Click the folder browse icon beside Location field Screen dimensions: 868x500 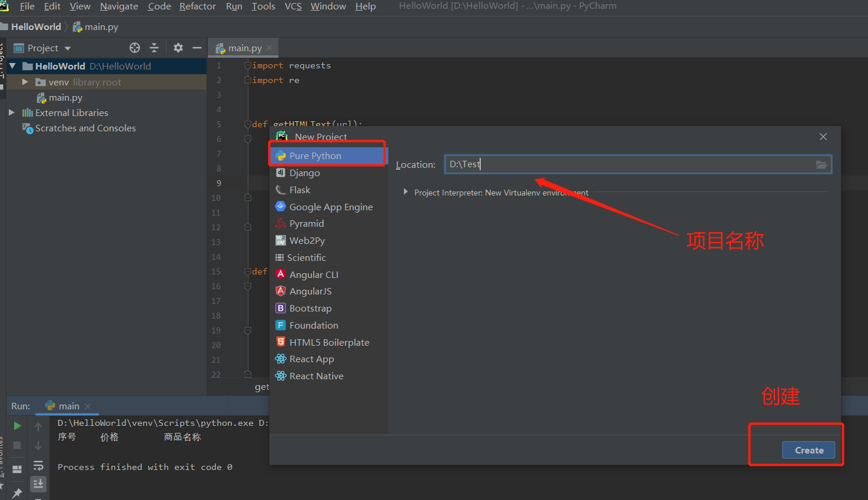[821, 164]
